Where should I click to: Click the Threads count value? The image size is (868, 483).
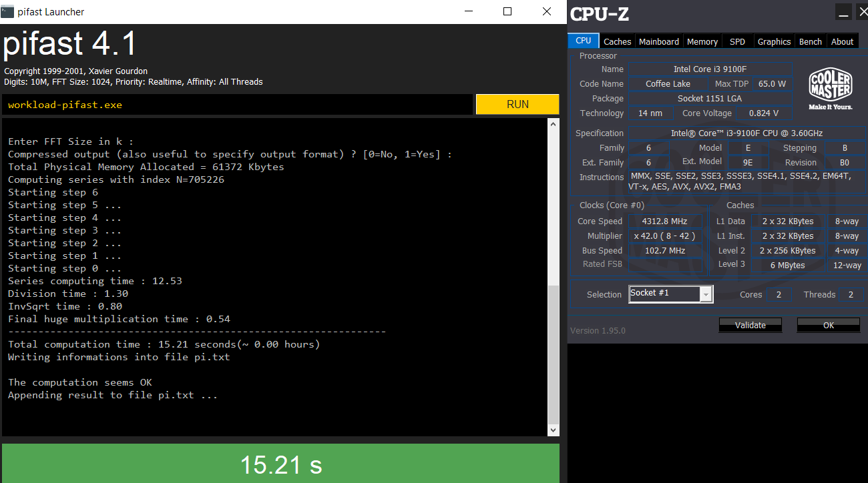851,294
